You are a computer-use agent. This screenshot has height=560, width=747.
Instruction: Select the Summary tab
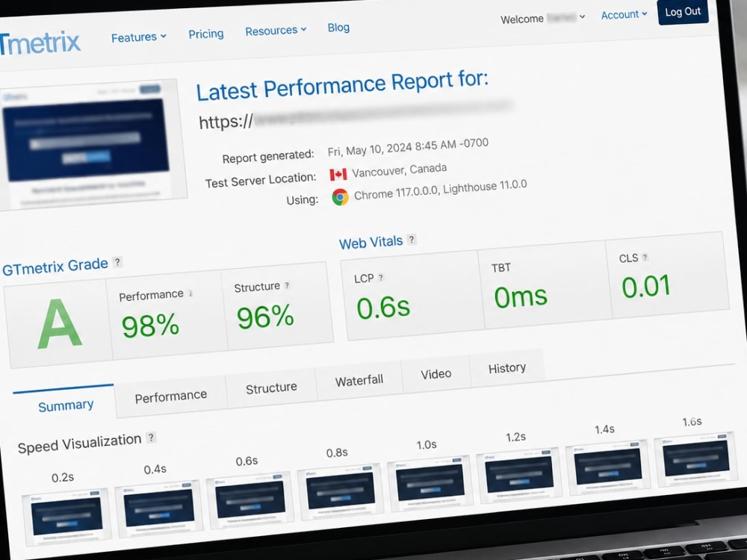(x=65, y=403)
